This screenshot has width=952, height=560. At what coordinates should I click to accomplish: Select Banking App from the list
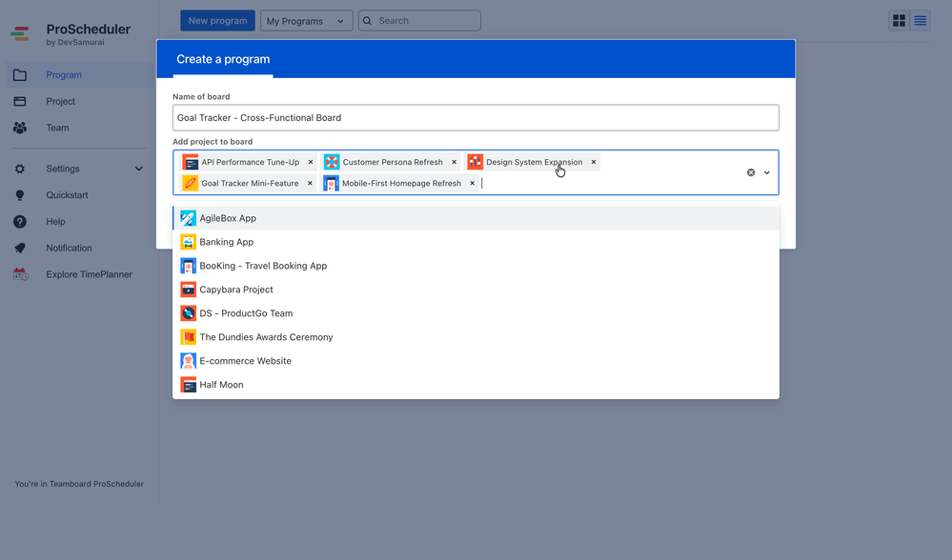point(476,242)
